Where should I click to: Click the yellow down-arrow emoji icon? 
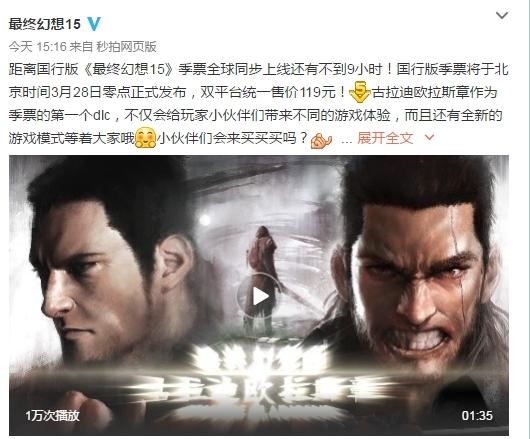[x=360, y=92]
